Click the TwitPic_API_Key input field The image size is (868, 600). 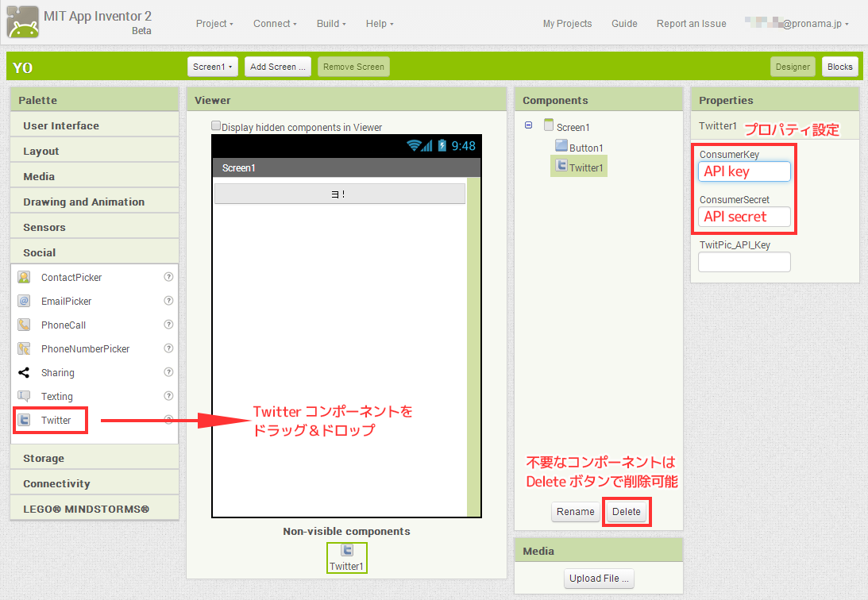tap(744, 262)
